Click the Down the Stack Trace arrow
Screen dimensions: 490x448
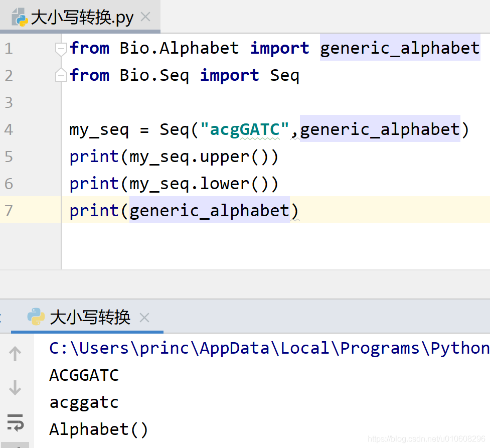(x=16, y=388)
